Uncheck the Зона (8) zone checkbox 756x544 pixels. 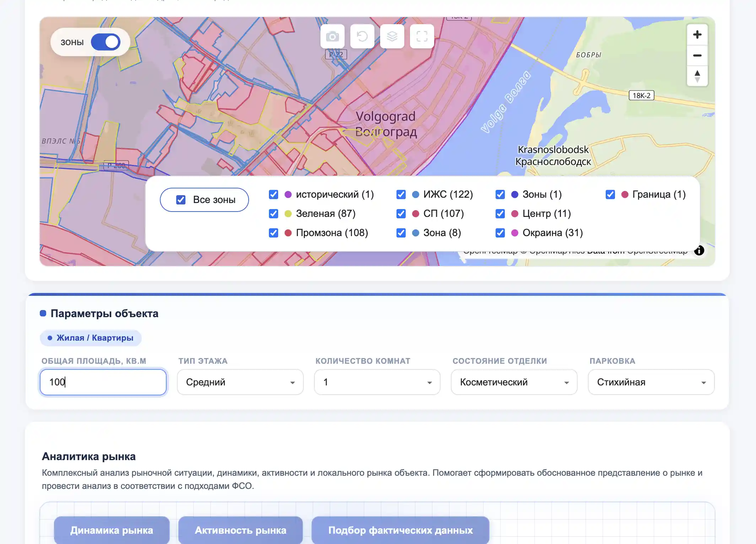[401, 233]
